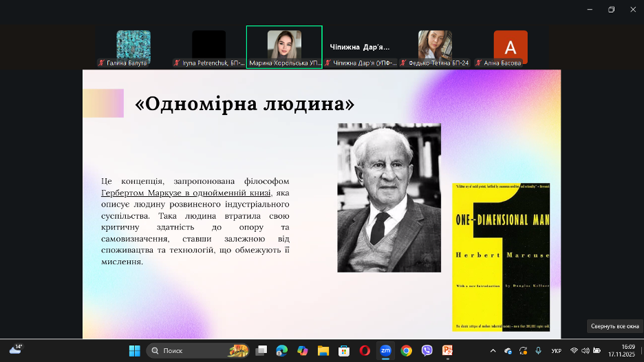Click muted mic icon beside Iryna Petrenchuk
The height and width of the screenshot is (362, 644).
tap(177, 63)
